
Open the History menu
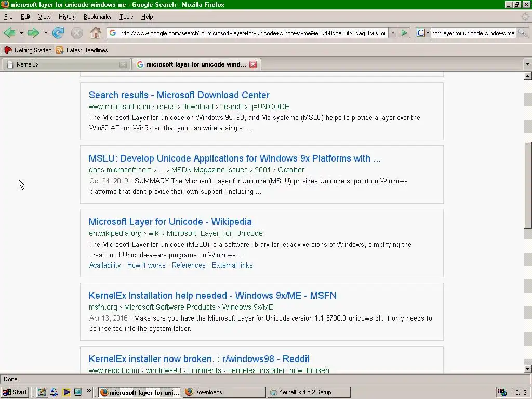coord(67,17)
